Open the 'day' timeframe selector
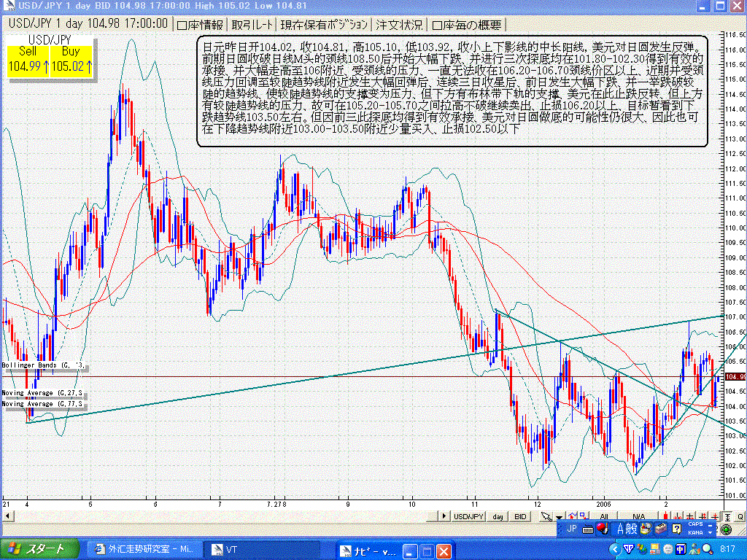Screen dimensions: 747x560 coord(496,516)
